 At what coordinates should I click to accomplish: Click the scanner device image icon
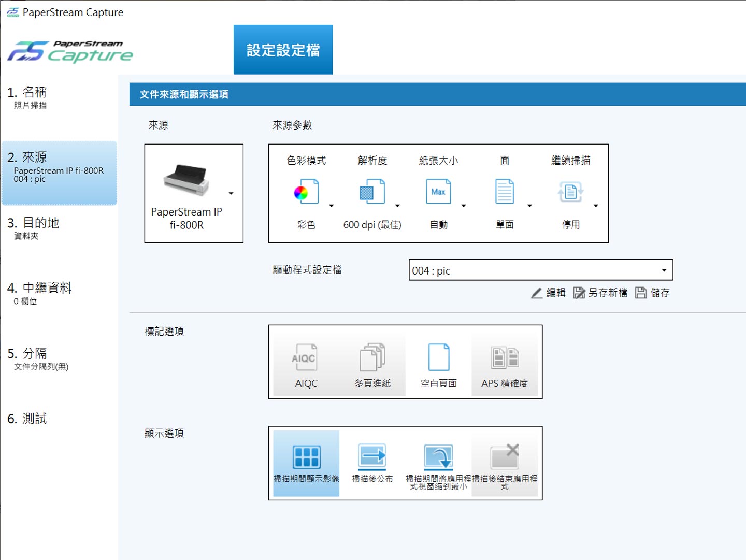click(x=187, y=181)
